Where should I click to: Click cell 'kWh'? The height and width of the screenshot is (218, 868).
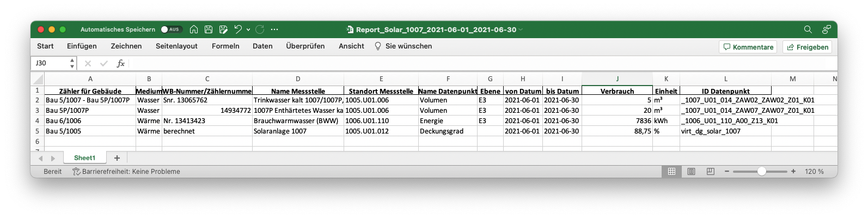point(666,121)
